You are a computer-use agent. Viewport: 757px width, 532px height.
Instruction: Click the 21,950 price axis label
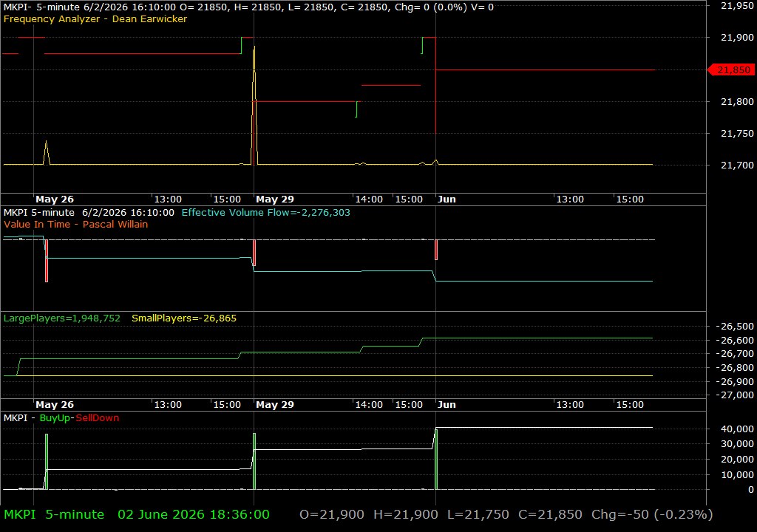click(x=737, y=6)
